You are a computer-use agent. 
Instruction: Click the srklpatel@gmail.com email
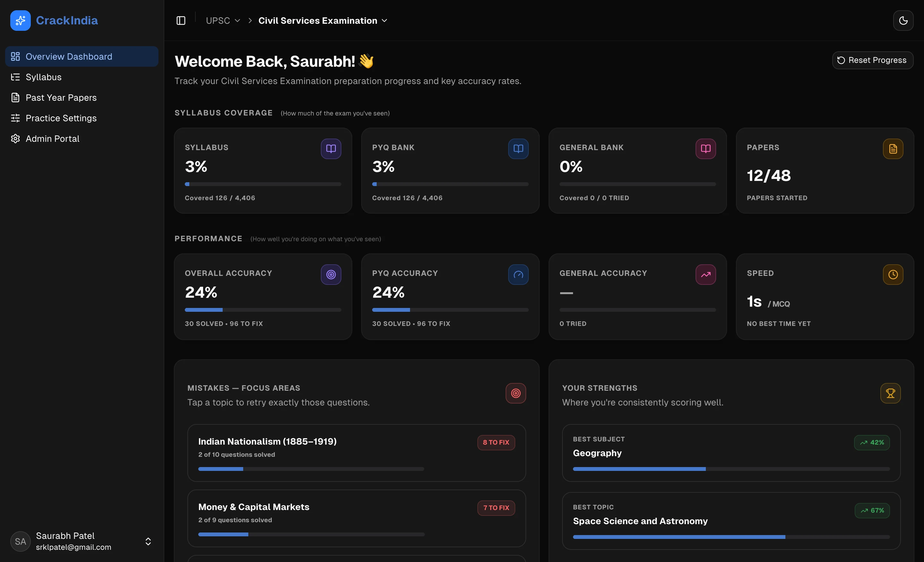73,547
